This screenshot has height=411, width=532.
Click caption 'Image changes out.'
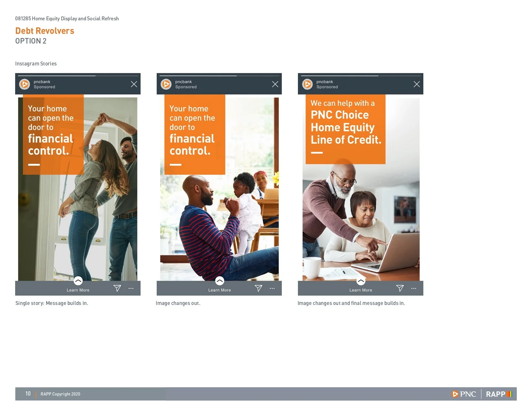[x=178, y=303]
